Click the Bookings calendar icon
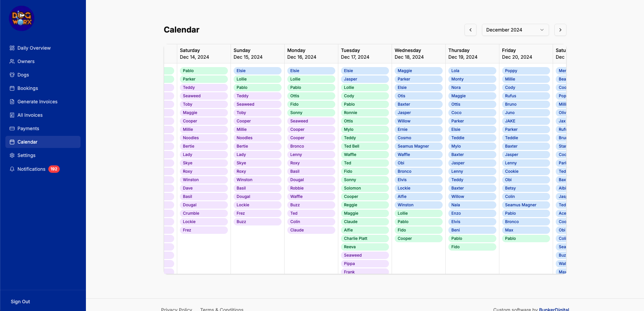The width and height of the screenshot is (644, 311). coord(12,88)
